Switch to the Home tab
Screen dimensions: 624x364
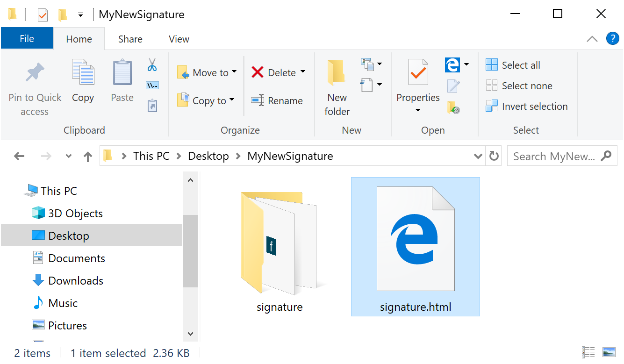pos(79,39)
